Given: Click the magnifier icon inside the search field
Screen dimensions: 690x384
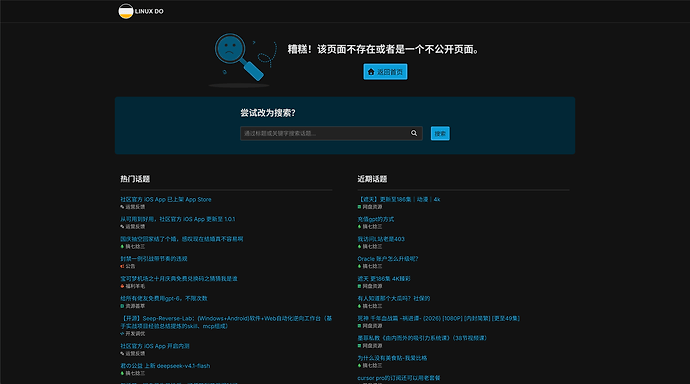Looking at the screenshot, I should (x=414, y=133).
